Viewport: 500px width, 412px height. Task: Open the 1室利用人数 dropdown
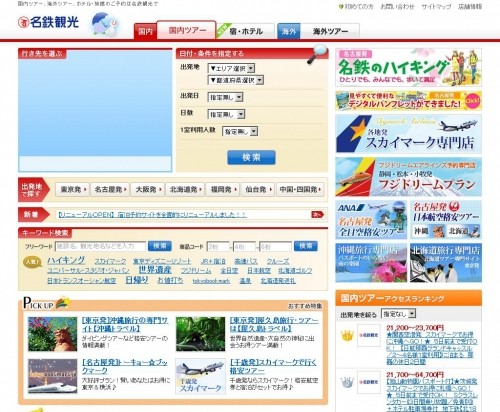click(240, 131)
